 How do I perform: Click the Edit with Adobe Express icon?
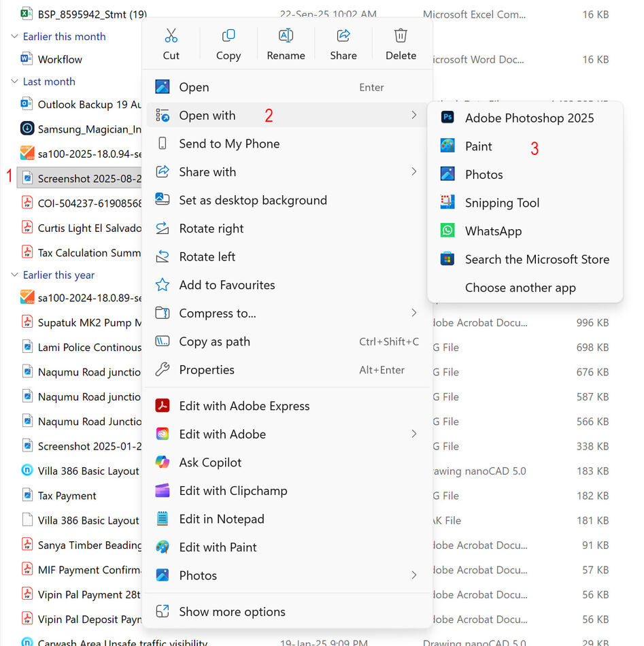tap(163, 406)
